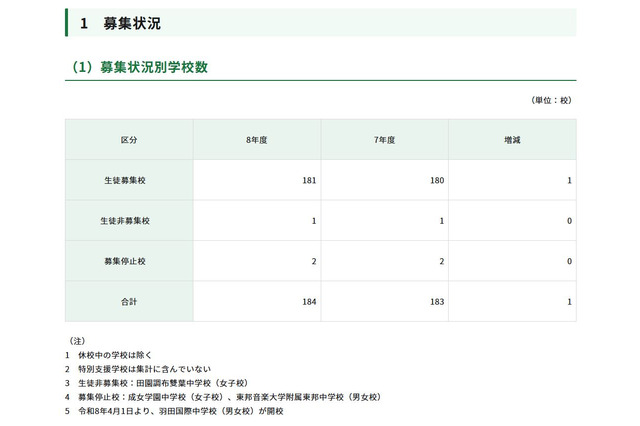Select the value 180 in 生徒募集校 row
This screenshot has height=426, width=640.
pyautogui.click(x=437, y=180)
